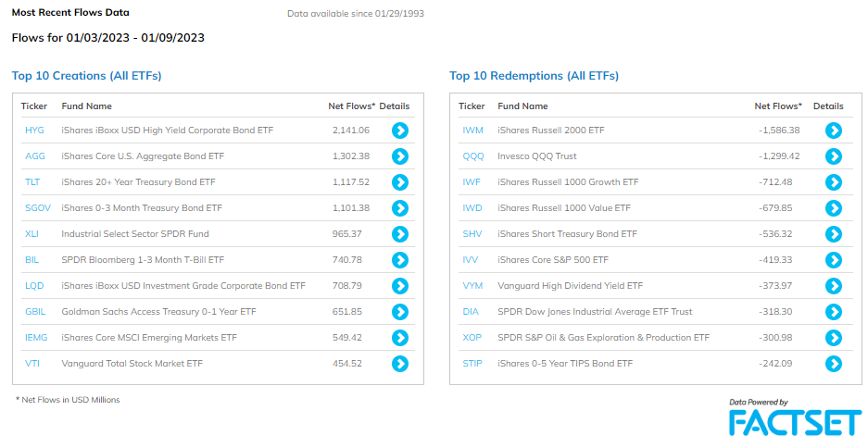Image resolution: width=868 pixels, height=448 pixels.
Task: Click the Flows for 01/03/2023 - 01/09/2023 text
Action: (x=108, y=38)
